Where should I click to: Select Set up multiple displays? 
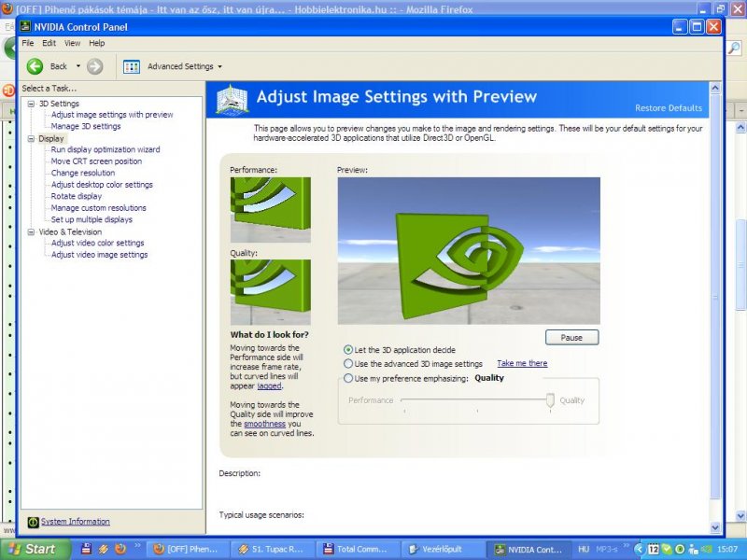point(92,219)
